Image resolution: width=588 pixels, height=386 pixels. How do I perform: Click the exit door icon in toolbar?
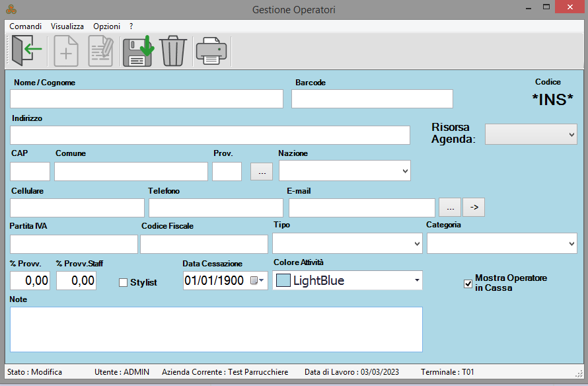(x=27, y=51)
